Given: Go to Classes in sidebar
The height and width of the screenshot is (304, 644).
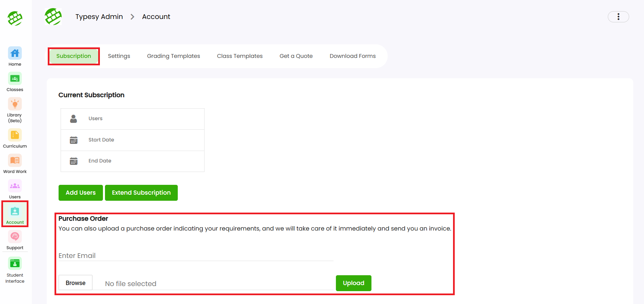Looking at the screenshot, I should 15,82.
